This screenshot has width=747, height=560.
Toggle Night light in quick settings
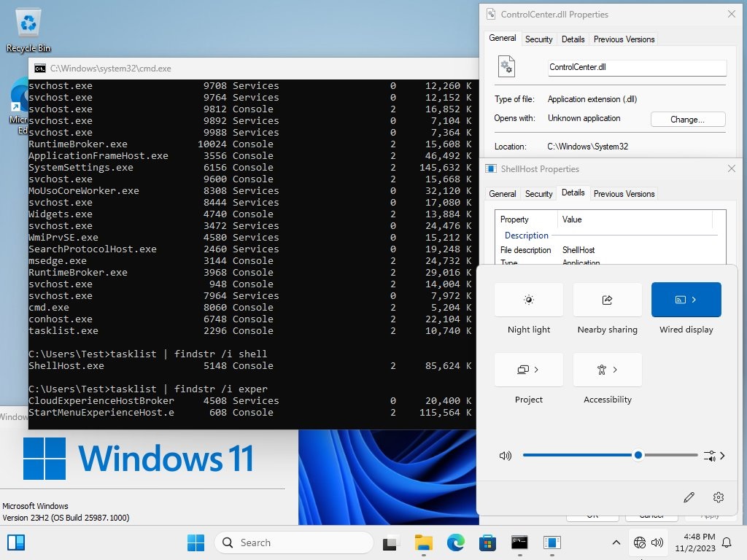click(528, 300)
